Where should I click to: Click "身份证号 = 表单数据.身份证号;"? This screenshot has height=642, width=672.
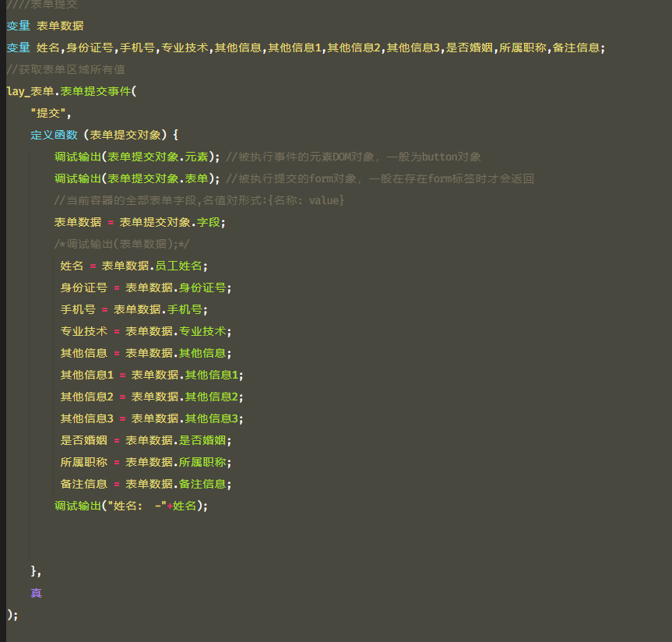[x=146, y=288]
